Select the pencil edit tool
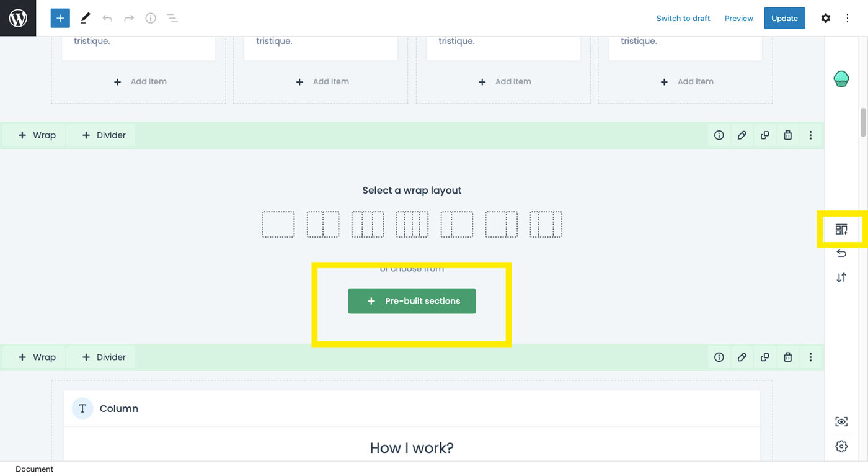Viewport: 868px width, 476px height. click(x=85, y=18)
